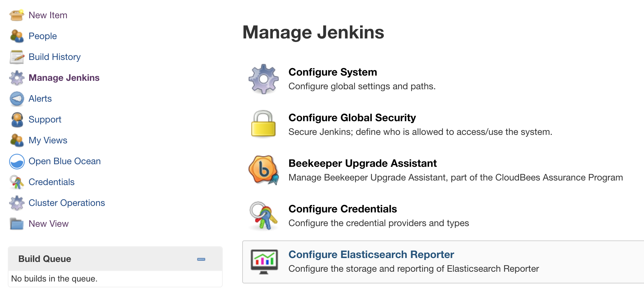Open the Alerts page
The width and height of the screenshot is (644, 288).
click(40, 99)
